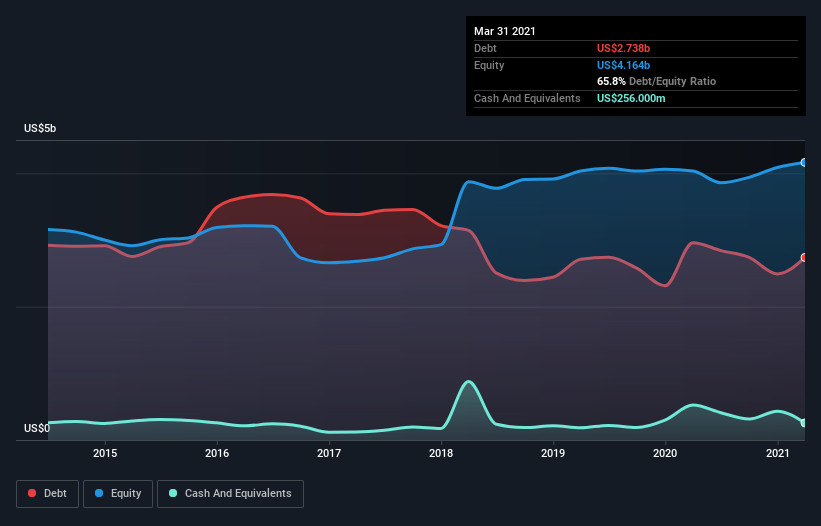Click the 2017 x-axis label

(x=329, y=453)
